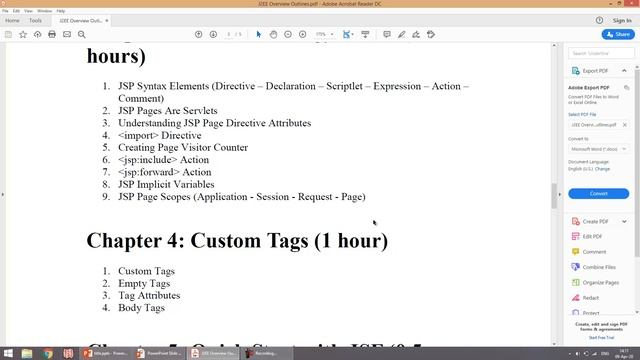
Task: Zoom out with the minus icon
Action: pos(288,35)
